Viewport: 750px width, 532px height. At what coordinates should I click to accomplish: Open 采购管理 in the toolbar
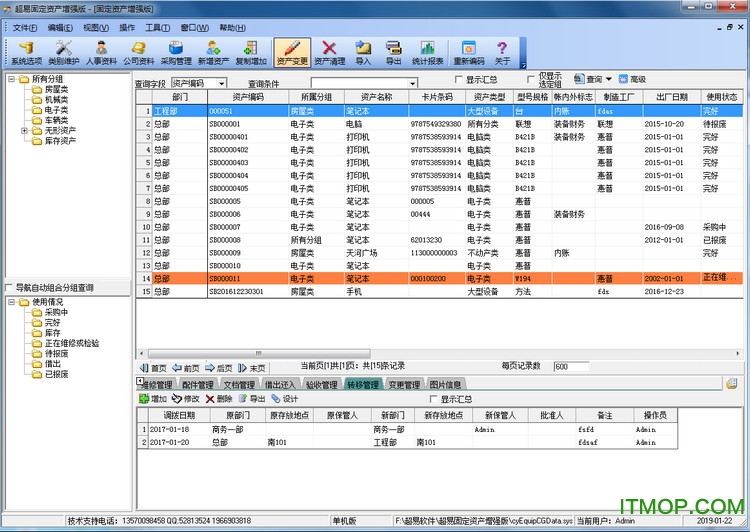[176, 52]
